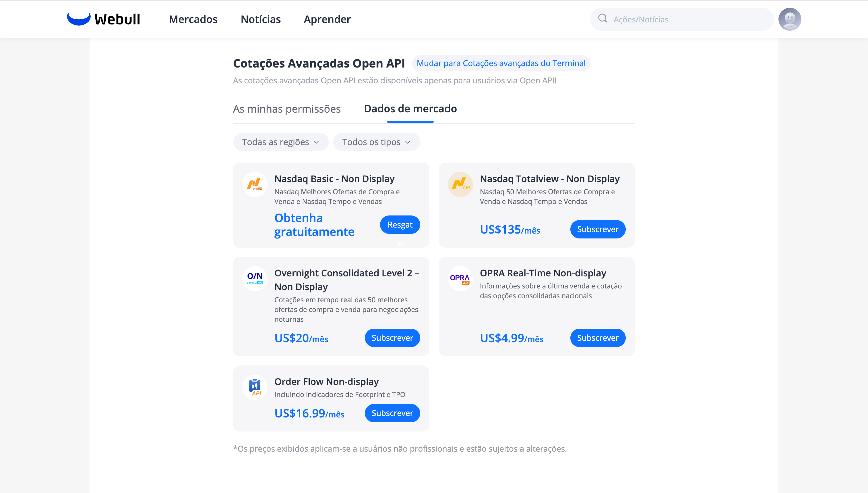Click the pricing disclaimer about não profissionais
Image resolution: width=868 pixels, height=493 pixels.
400,449
